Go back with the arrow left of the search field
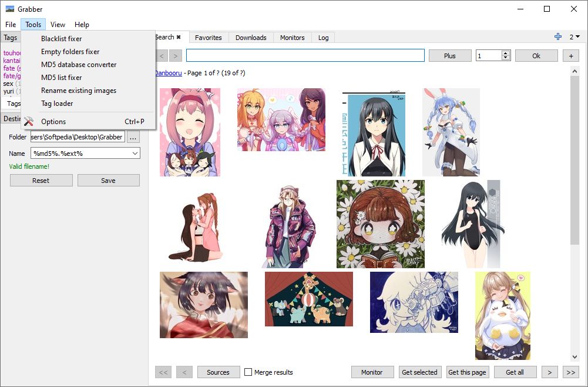Screen dimensions: 588x387 tap(162, 56)
